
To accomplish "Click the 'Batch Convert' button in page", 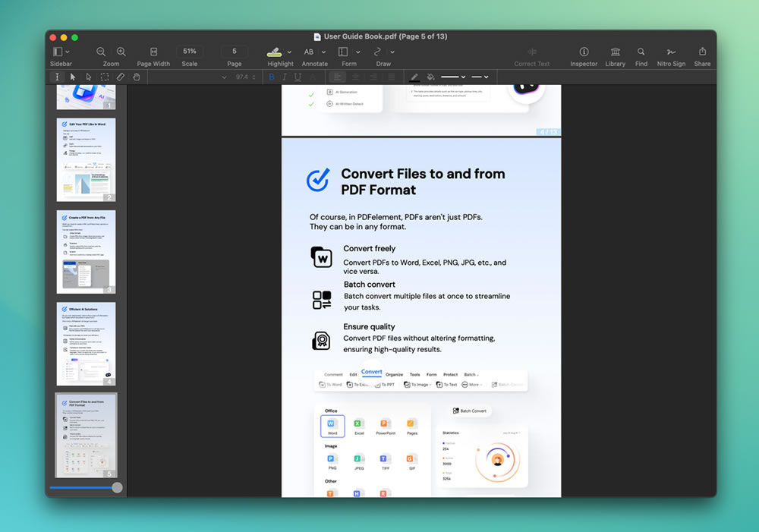I will [470, 411].
